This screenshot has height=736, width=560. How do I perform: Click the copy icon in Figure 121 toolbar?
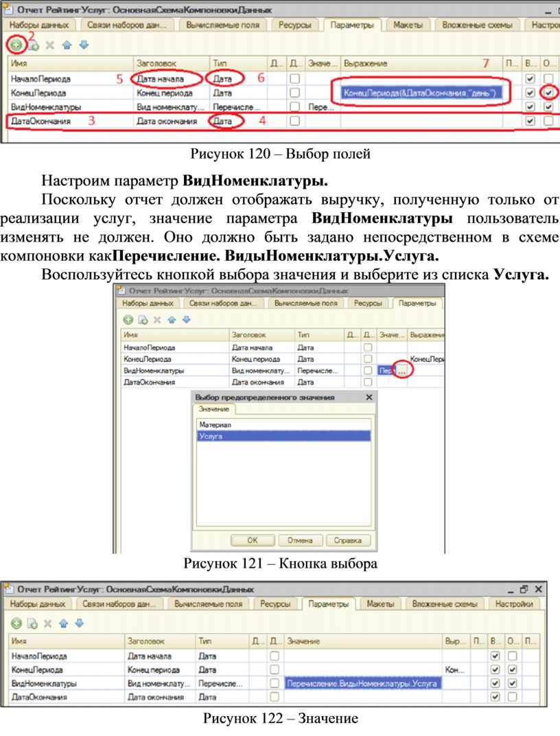point(143,320)
